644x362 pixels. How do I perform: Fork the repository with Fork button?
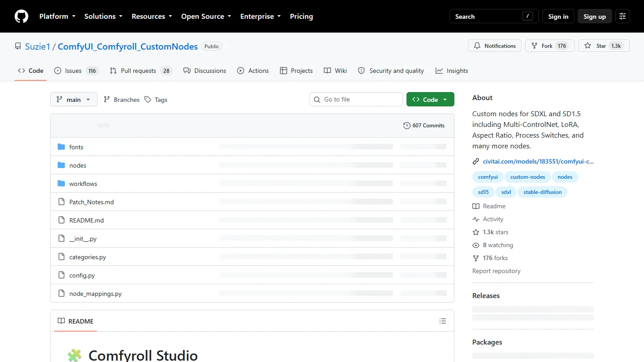click(x=550, y=46)
